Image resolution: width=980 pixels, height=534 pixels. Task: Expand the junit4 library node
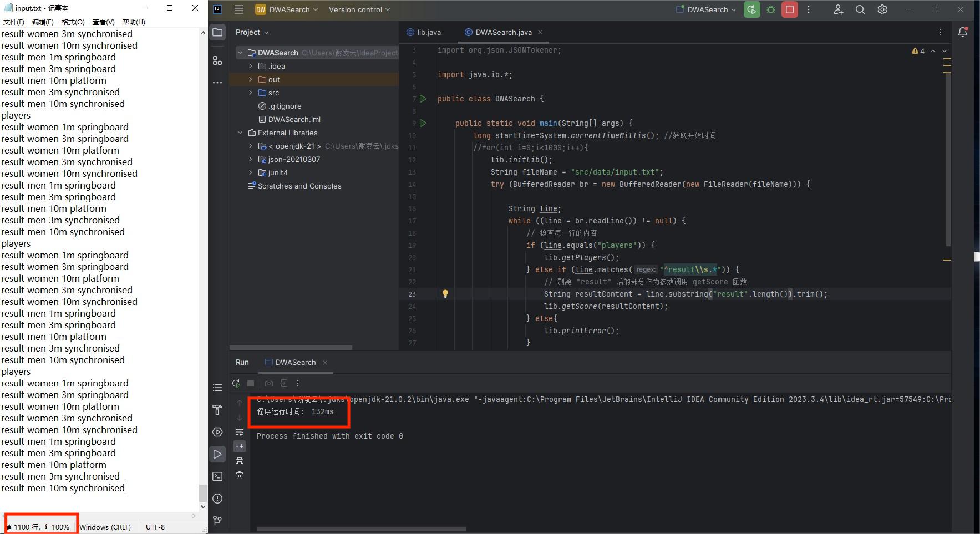250,172
